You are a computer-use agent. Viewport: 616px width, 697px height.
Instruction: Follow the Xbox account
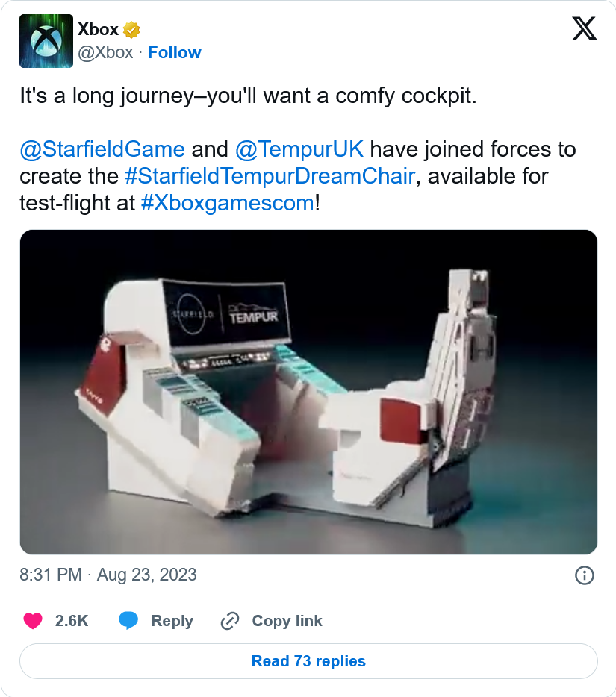point(175,52)
